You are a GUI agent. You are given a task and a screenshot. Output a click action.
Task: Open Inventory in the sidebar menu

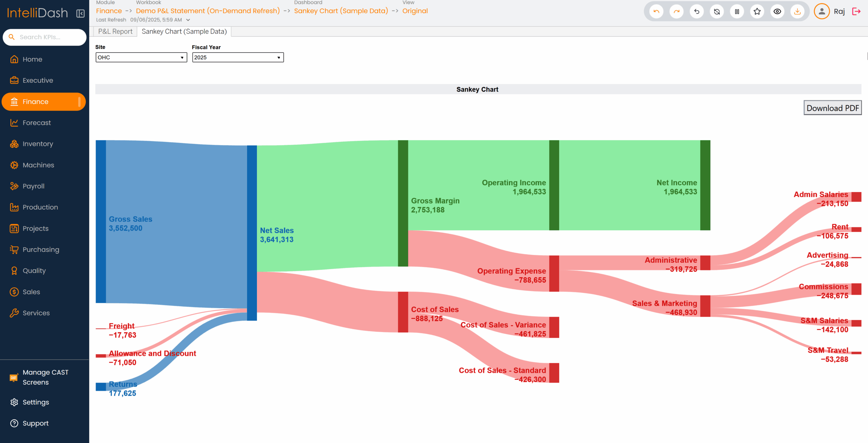click(x=38, y=144)
